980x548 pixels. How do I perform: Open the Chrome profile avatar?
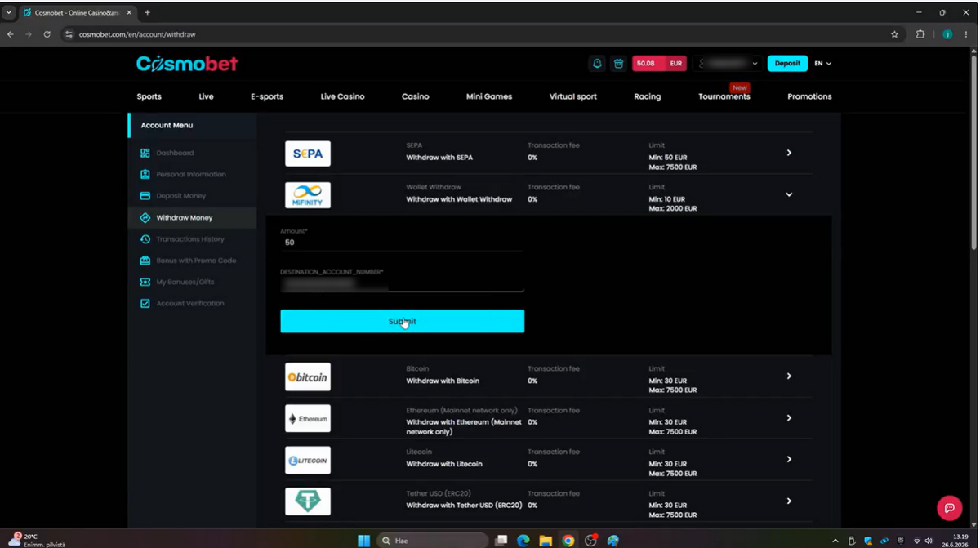pyautogui.click(x=947, y=34)
